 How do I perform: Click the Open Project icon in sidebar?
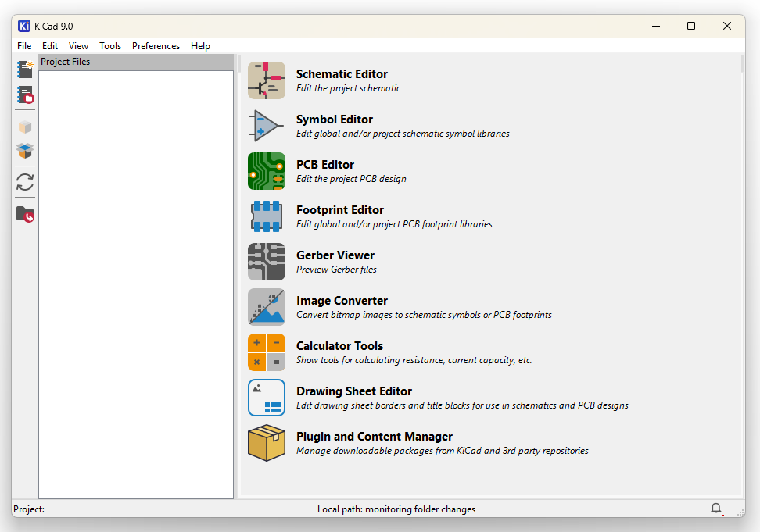(x=25, y=95)
